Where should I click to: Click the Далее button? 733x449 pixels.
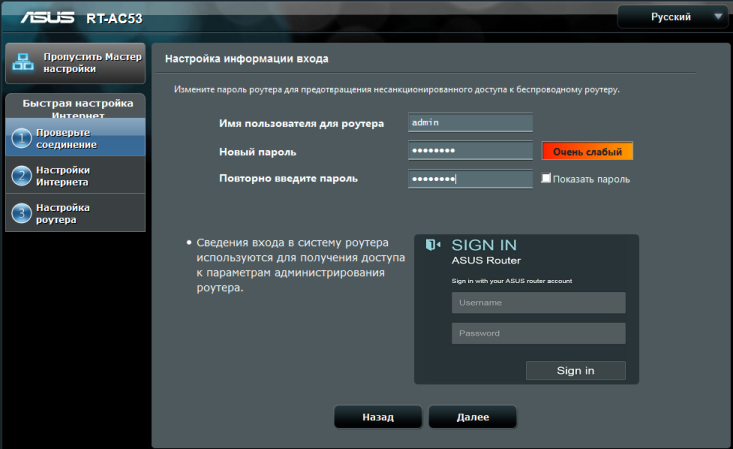[473, 417]
